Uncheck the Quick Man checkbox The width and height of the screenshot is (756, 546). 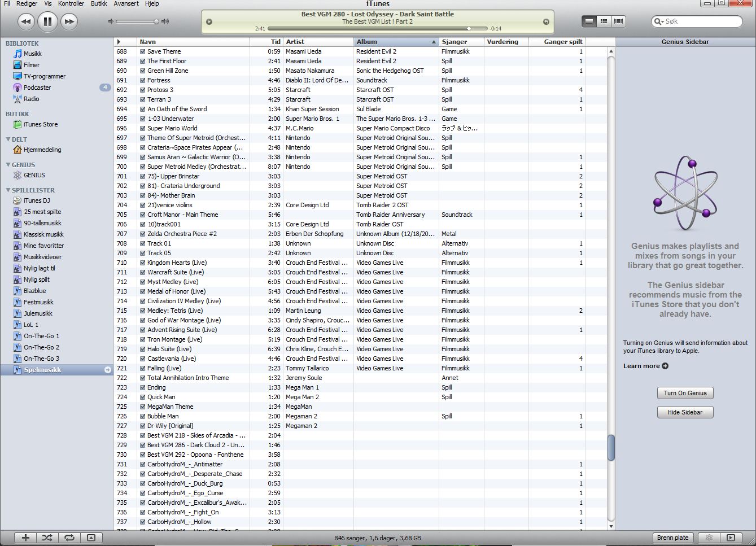coord(143,397)
